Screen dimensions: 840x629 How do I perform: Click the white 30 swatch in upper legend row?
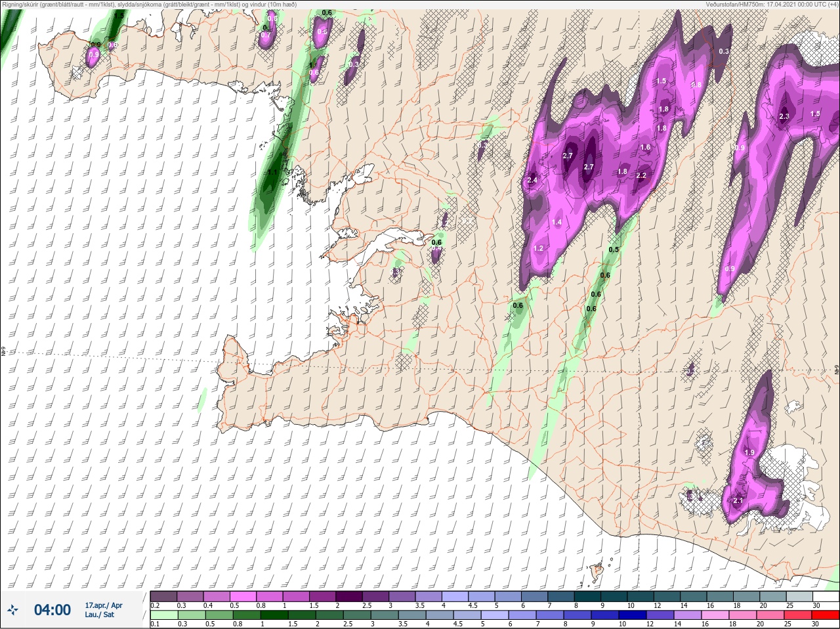[x=826, y=596]
